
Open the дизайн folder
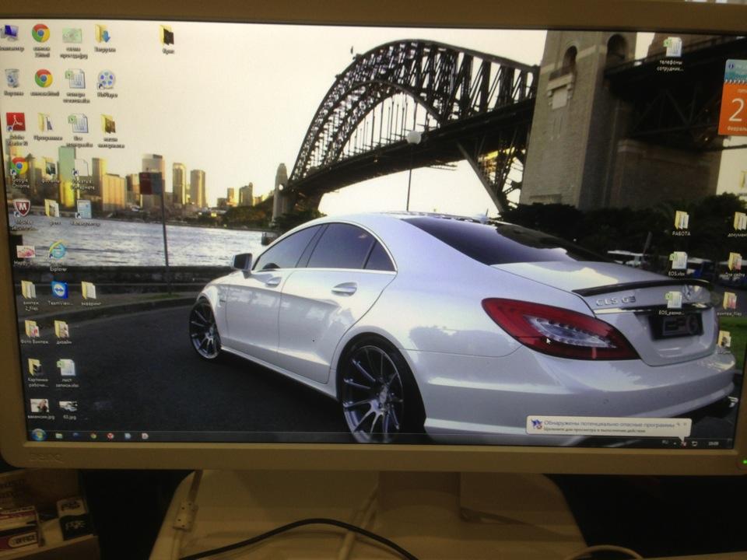[61, 329]
